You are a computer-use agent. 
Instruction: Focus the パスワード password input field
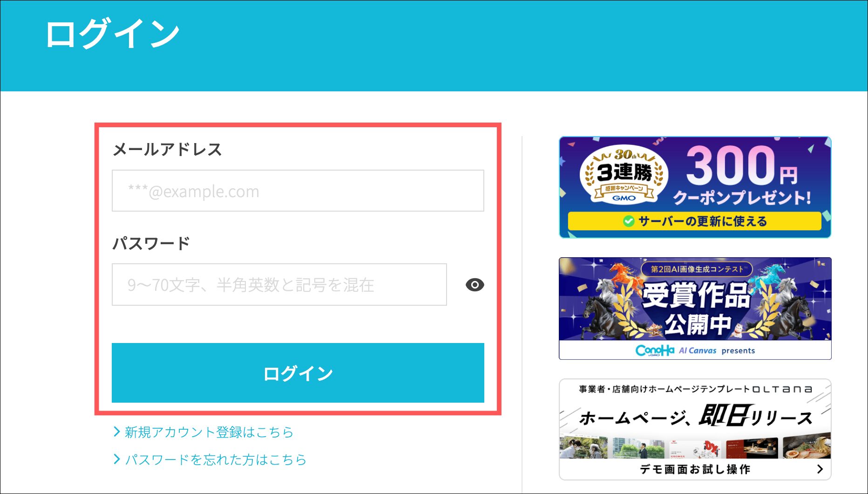[279, 285]
